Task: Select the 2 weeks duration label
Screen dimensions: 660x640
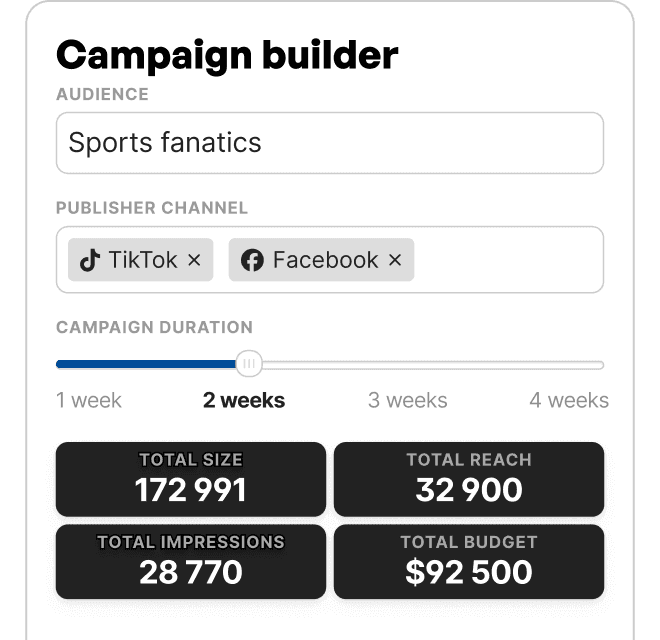Action: [x=244, y=401]
